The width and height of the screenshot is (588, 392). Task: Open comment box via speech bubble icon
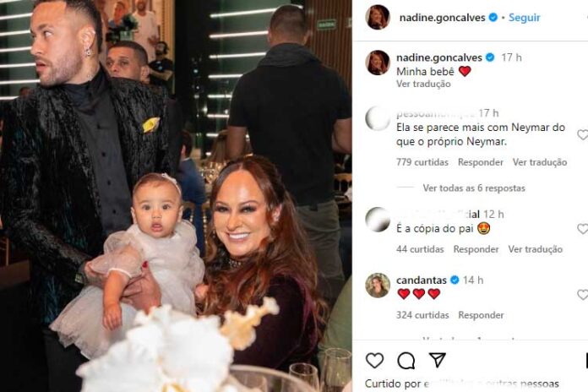(x=406, y=361)
